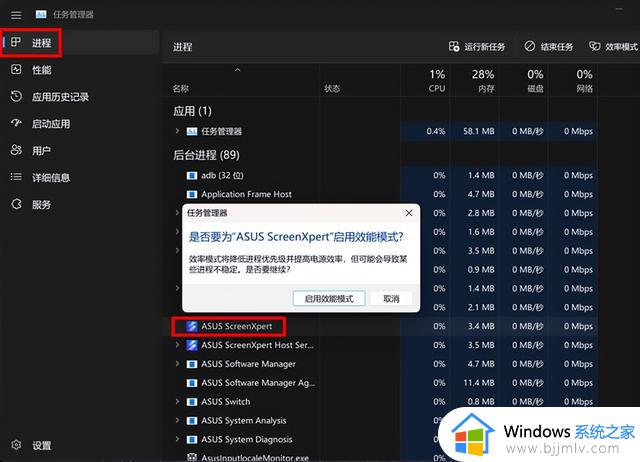This screenshot has height=462, width=640.
Task: Select the AsusInputLocaleMonitor.exe process row
Action: [255, 458]
